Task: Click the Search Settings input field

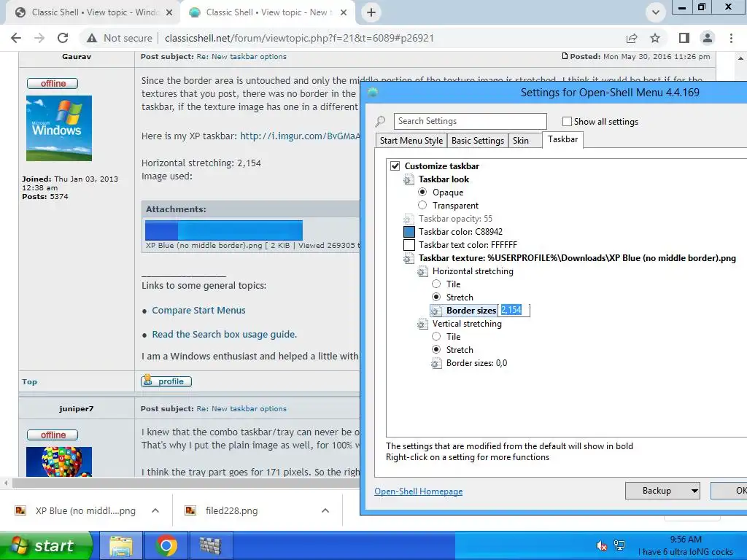Action: (x=471, y=122)
